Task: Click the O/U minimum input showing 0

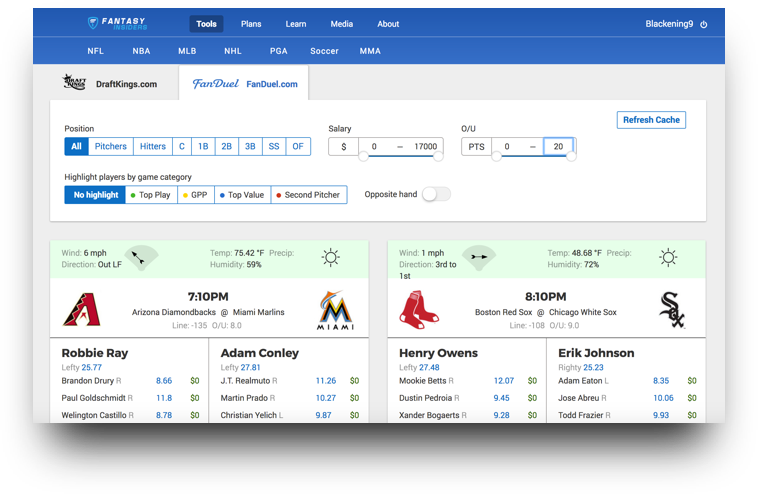Action: [507, 146]
